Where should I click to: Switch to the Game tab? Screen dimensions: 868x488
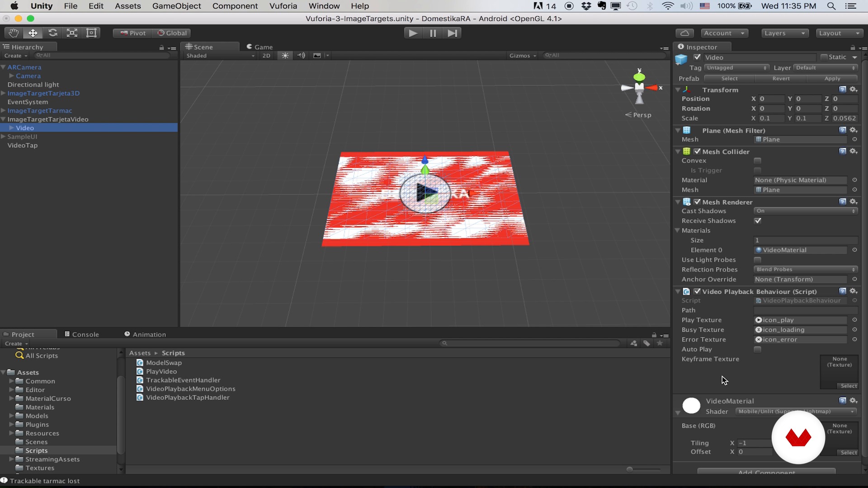[259, 47]
